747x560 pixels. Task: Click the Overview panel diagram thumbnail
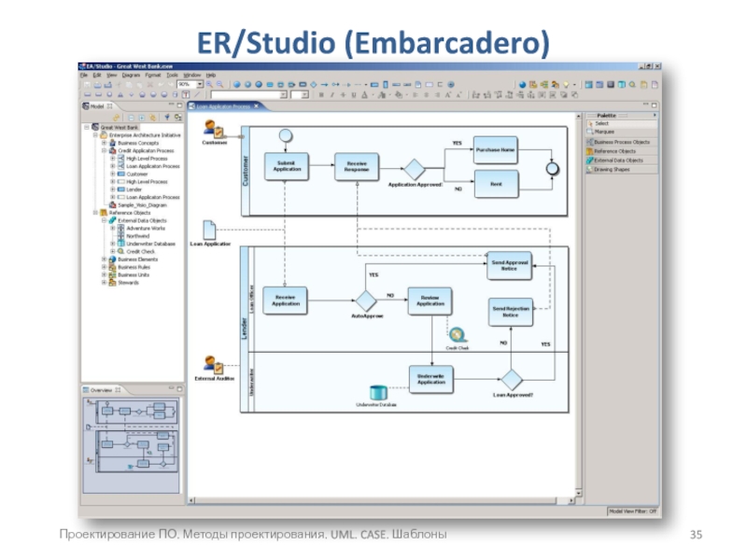pos(132,446)
